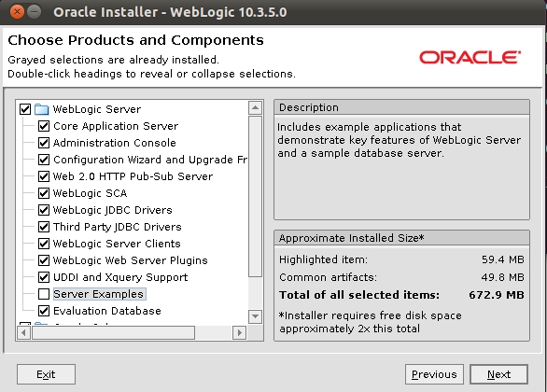547x392 pixels.
Task: Click the Oracle logo
Action: [x=470, y=58]
